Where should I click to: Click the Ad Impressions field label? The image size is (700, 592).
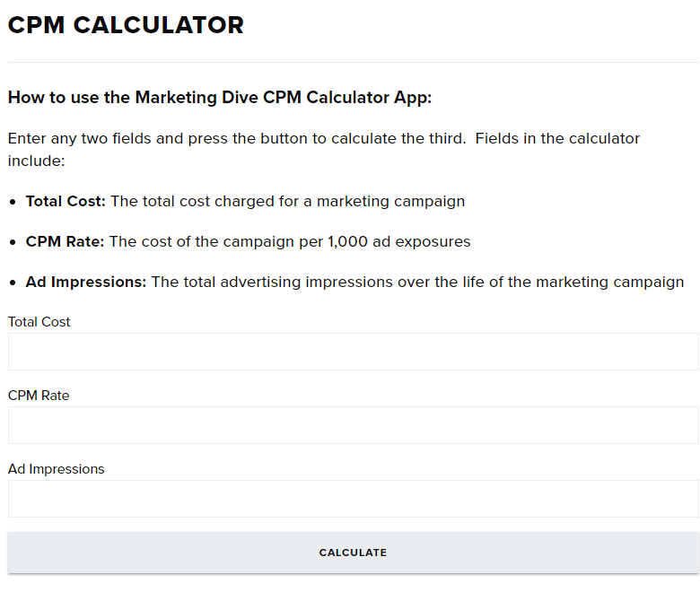(x=56, y=469)
